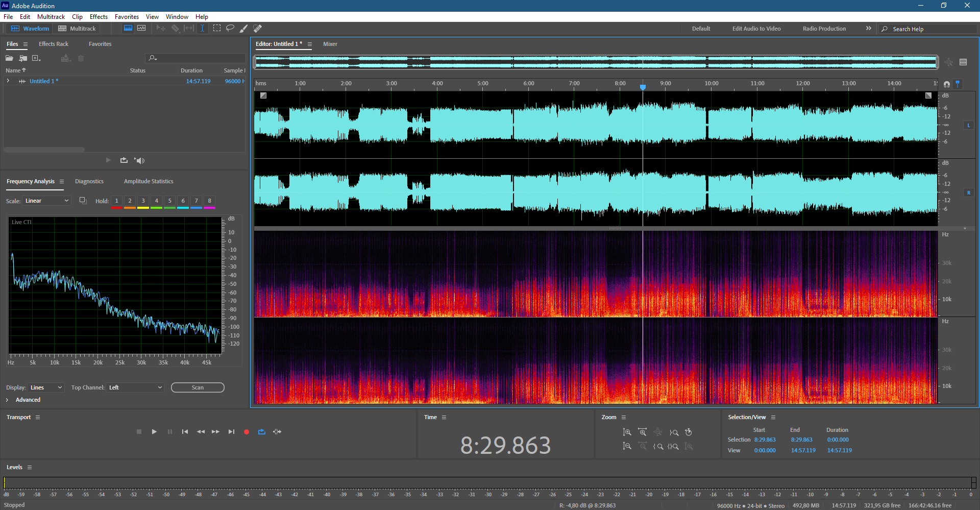Click the Play button in Transport
The width and height of the screenshot is (980, 510).
coord(154,432)
